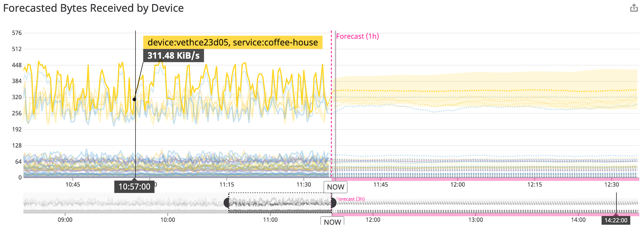Click the 13:00 overview axis label

[475, 220]
